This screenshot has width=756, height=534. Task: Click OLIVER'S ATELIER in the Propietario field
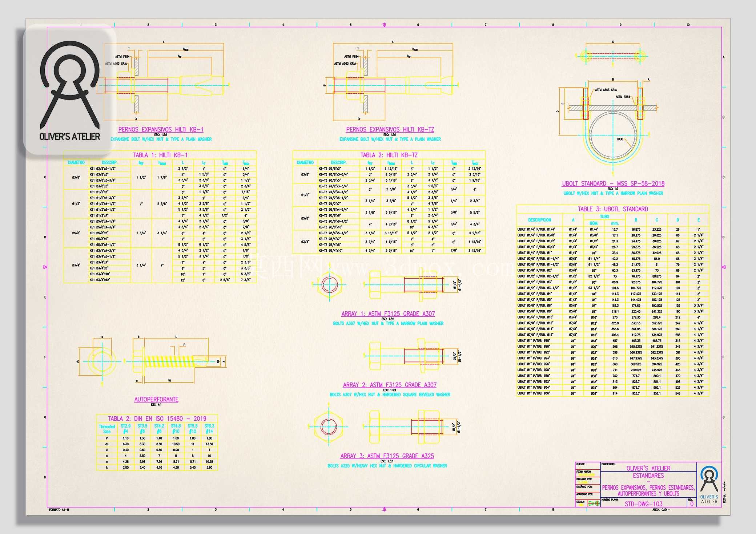click(x=648, y=468)
